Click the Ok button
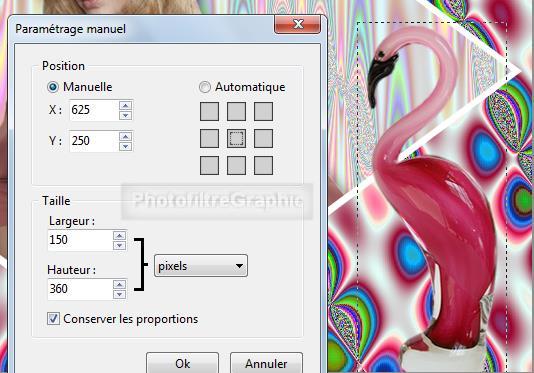534x373 pixels. 183,363
